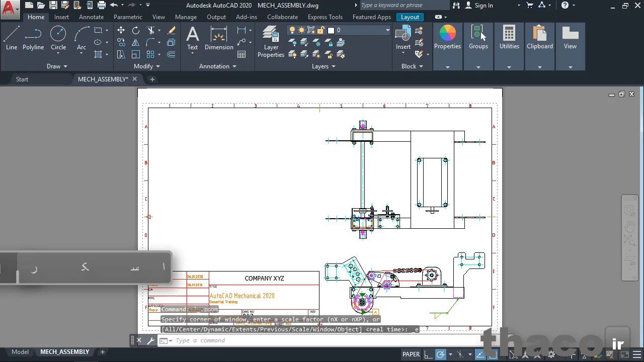Select the Copy tool

pyautogui.click(x=121, y=42)
